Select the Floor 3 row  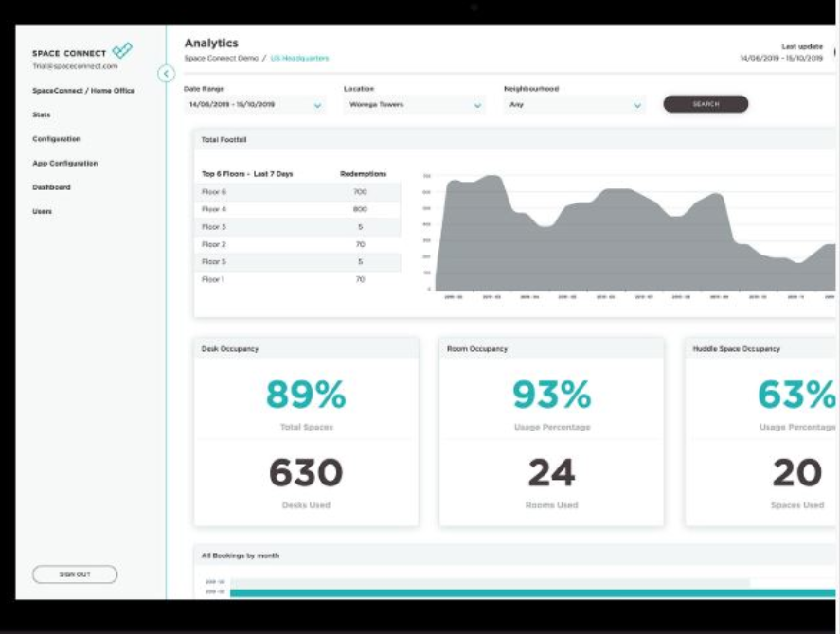(297, 227)
